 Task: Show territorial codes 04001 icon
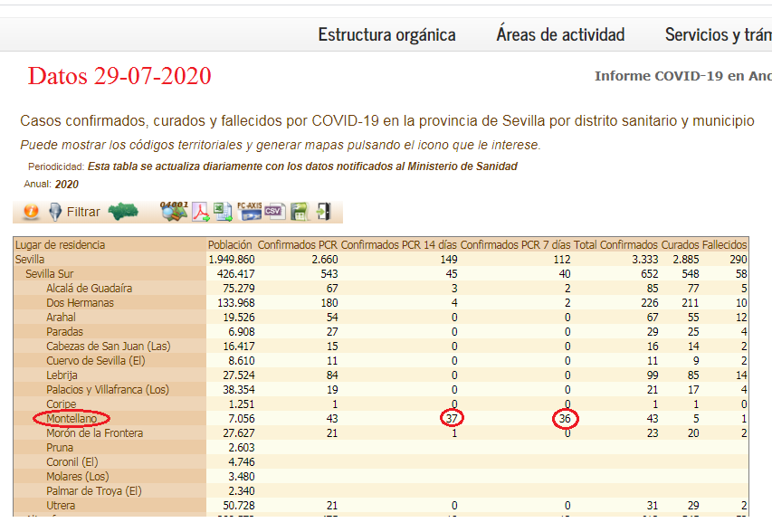point(174,212)
